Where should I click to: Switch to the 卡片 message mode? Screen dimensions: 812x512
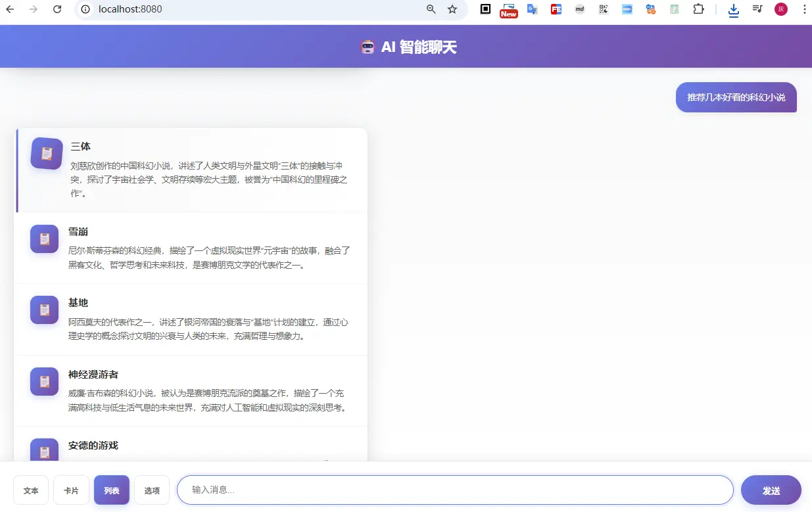(71, 490)
